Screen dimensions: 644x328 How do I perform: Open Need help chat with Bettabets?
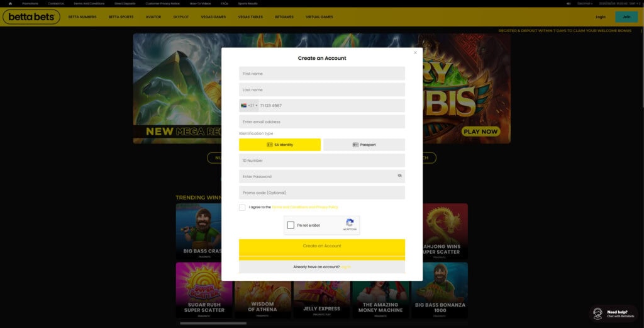(x=614, y=314)
